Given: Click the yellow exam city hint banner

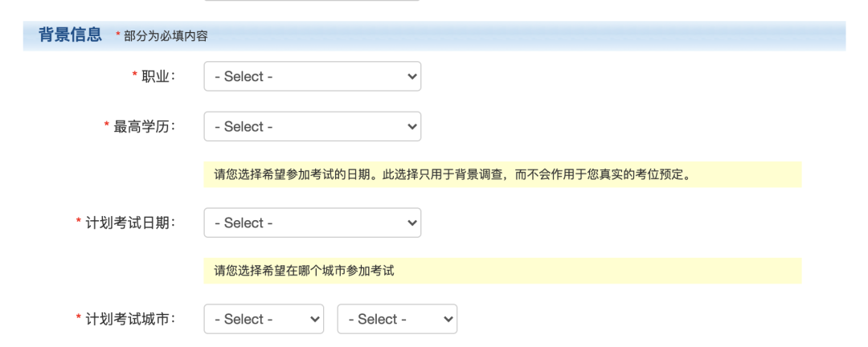Looking at the screenshot, I should (502, 271).
